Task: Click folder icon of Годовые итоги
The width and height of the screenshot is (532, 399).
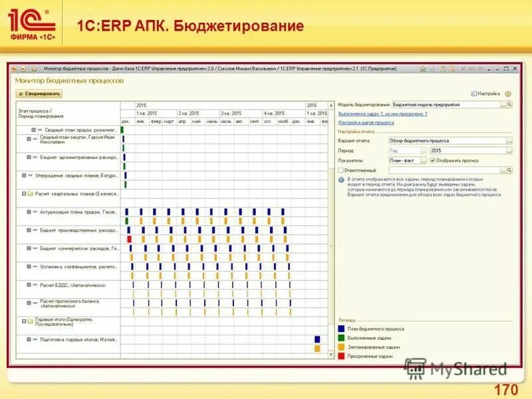Action: 30,321
